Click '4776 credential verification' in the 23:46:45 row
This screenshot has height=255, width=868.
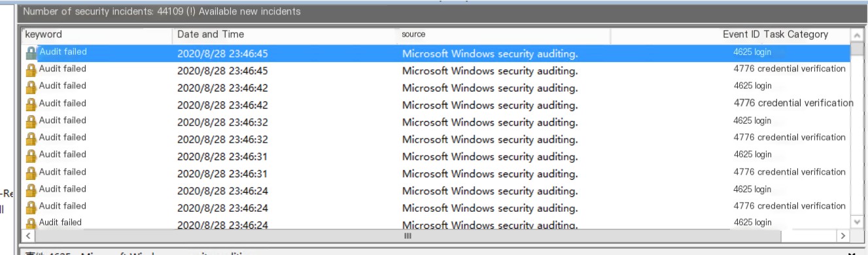(x=790, y=69)
